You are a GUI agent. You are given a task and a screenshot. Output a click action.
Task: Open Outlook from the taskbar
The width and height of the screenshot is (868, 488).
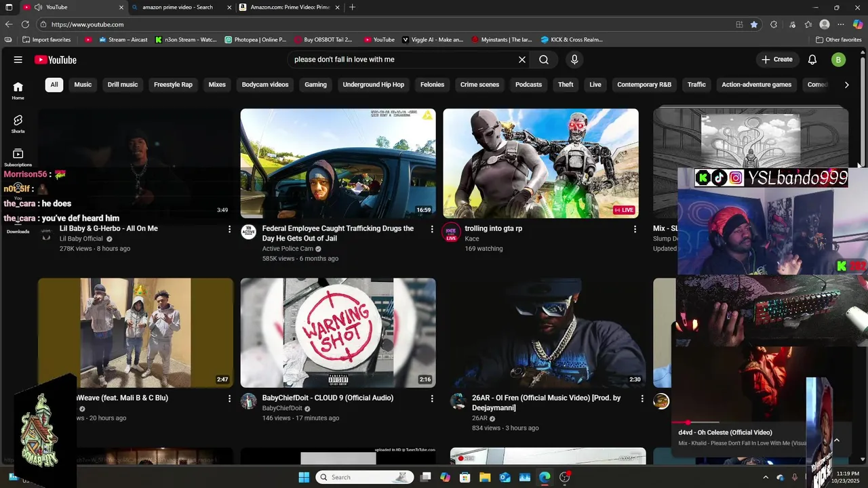click(x=505, y=477)
